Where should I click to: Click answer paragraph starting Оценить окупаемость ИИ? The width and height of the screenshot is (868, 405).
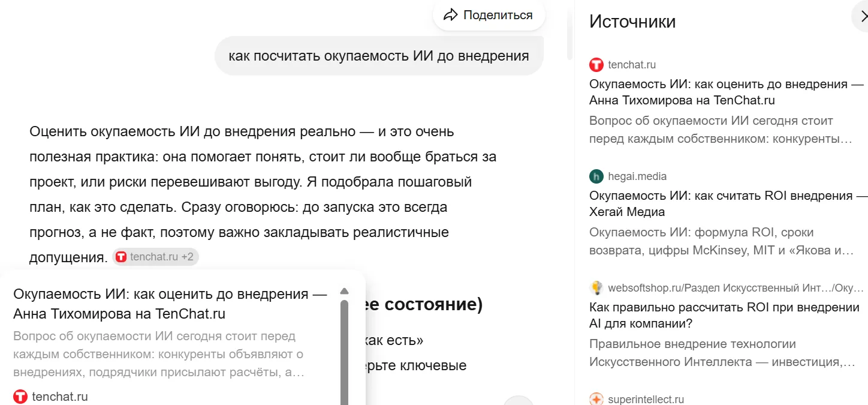263,194
